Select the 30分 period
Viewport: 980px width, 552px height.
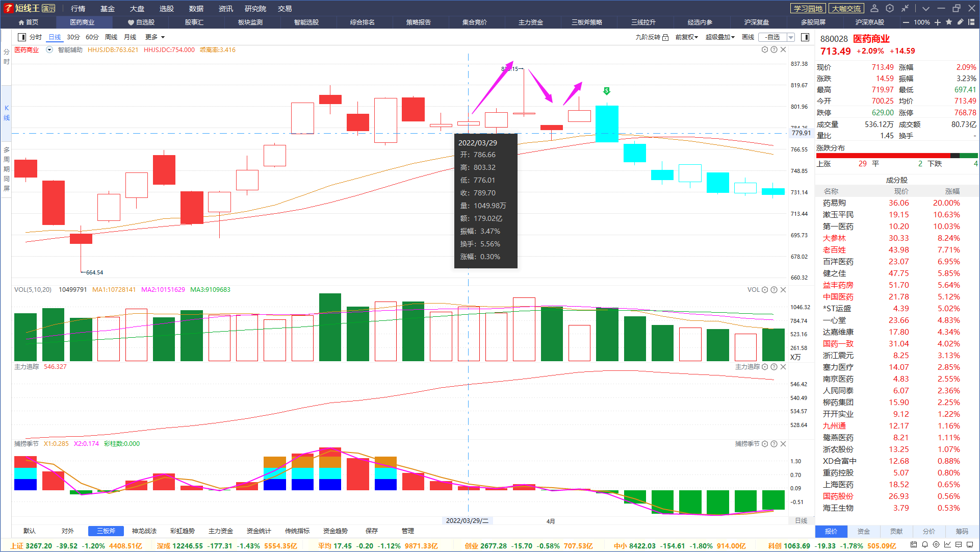73,37
